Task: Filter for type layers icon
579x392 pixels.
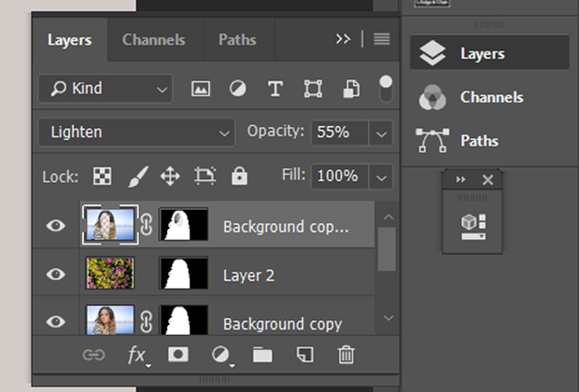Action: click(x=275, y=89)
